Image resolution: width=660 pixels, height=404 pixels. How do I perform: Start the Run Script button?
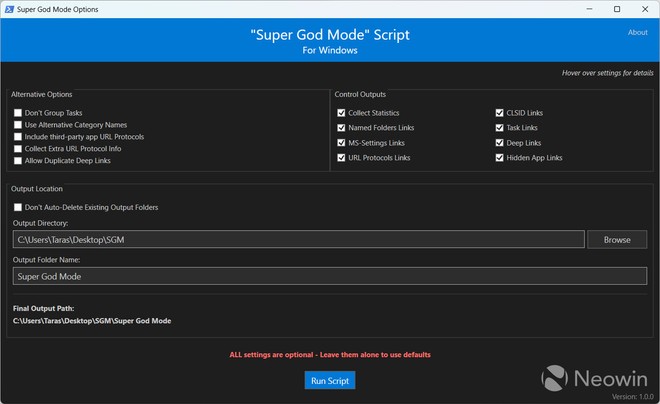[330, 380]
